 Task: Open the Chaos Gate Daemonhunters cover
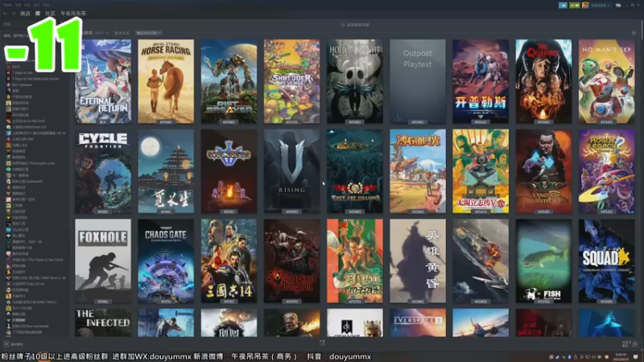click(166, 261)
